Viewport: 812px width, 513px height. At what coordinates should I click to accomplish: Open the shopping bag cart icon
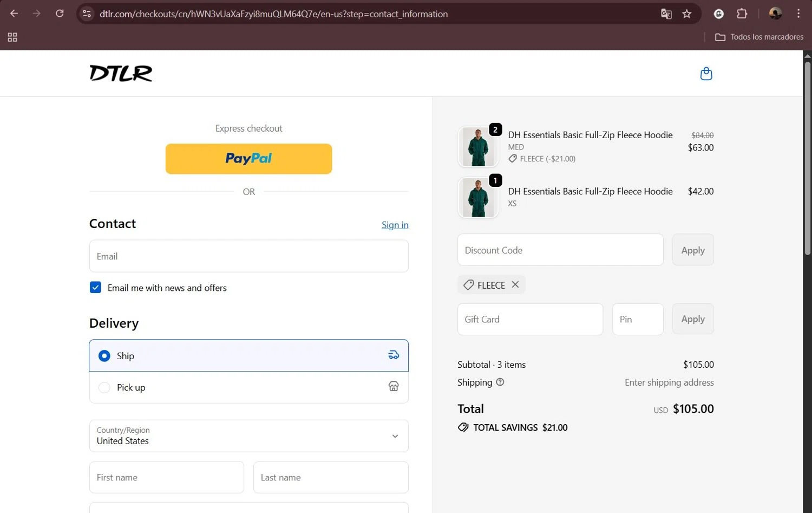(706, 74)
